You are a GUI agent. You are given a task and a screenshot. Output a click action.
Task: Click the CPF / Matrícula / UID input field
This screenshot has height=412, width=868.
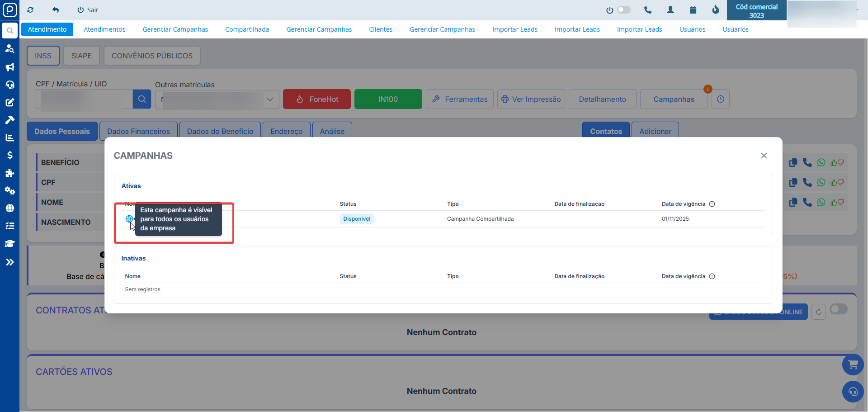click(84, 99)
